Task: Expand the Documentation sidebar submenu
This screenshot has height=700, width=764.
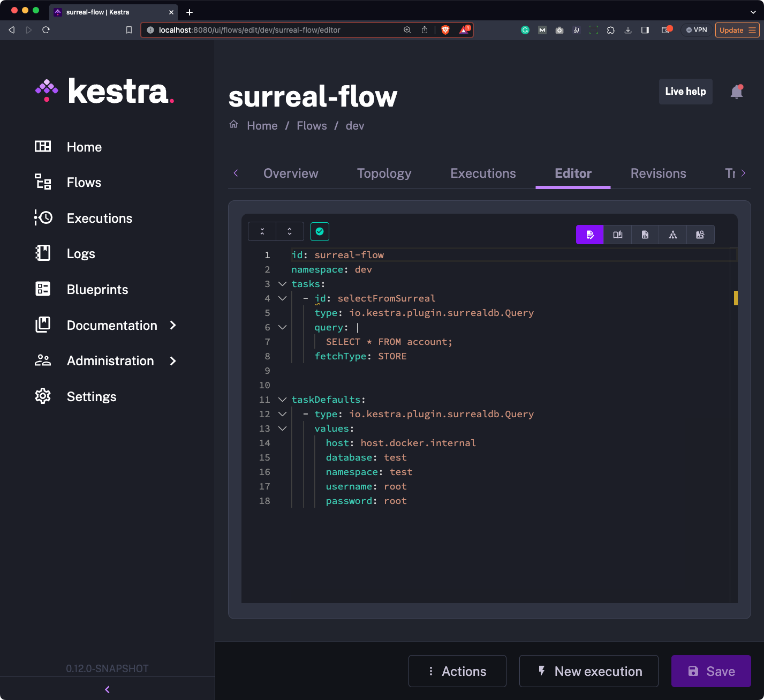Action: point(172,325)
